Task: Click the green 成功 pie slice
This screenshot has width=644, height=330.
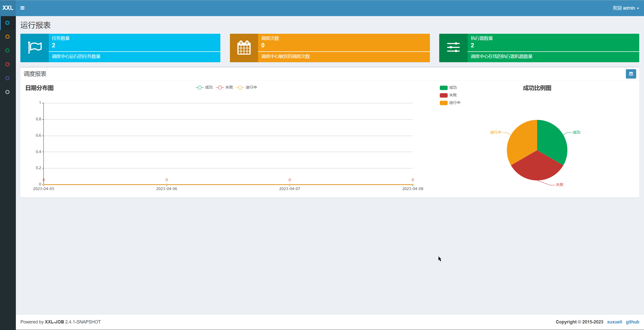Action: pos(552,141)
